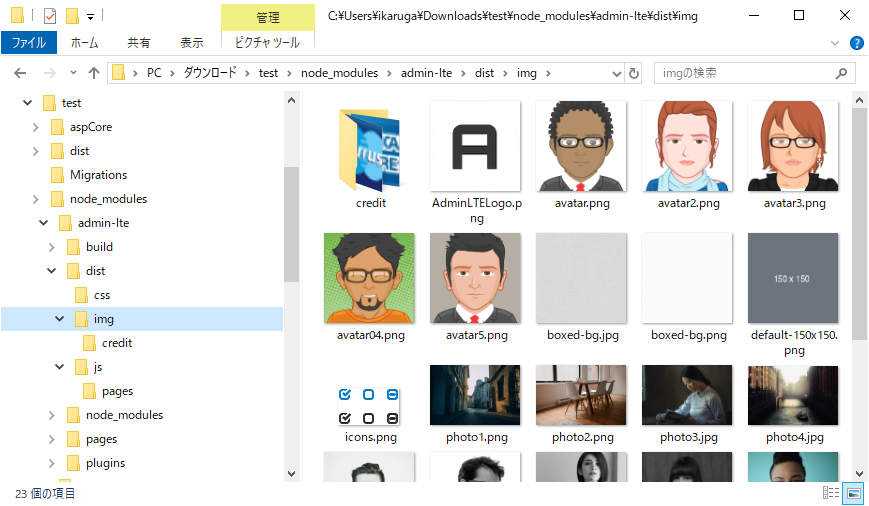Click the window folder icon in title bar

coord(17,16)
